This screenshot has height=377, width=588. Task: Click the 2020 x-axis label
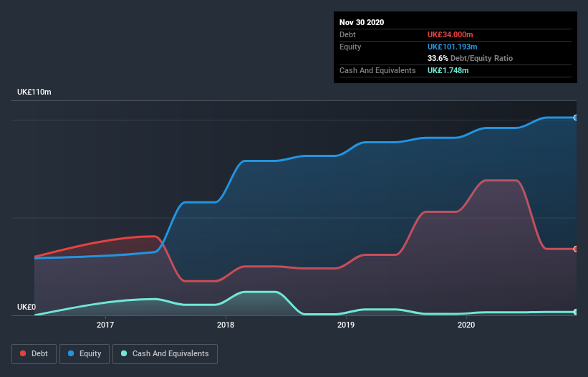pyautogui.click(x=466, y=325)
